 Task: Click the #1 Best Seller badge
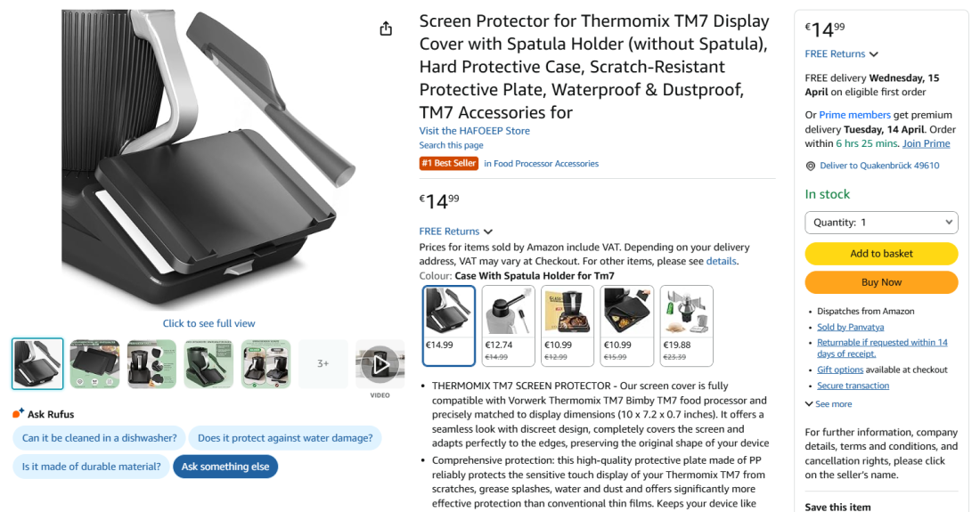(449, 164)
